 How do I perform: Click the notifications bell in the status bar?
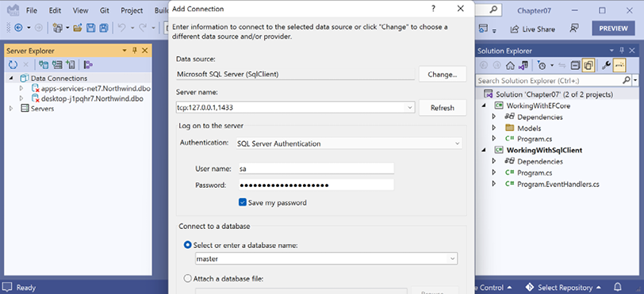tap(618, 287)
